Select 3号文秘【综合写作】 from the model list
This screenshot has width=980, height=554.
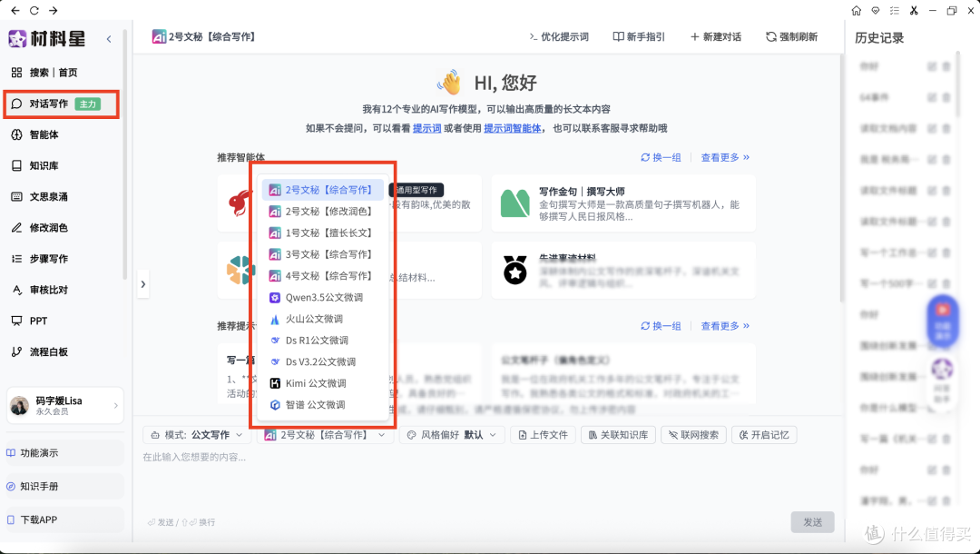[322, 254]
